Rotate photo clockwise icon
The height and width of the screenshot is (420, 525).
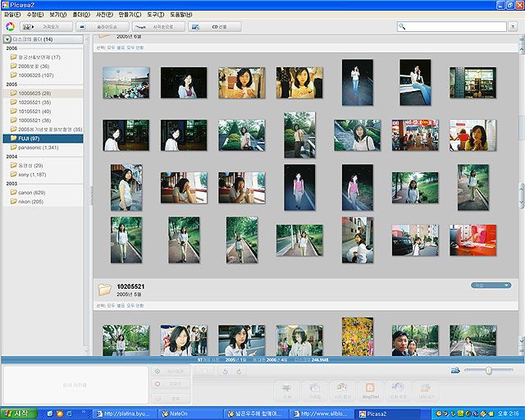239,371
